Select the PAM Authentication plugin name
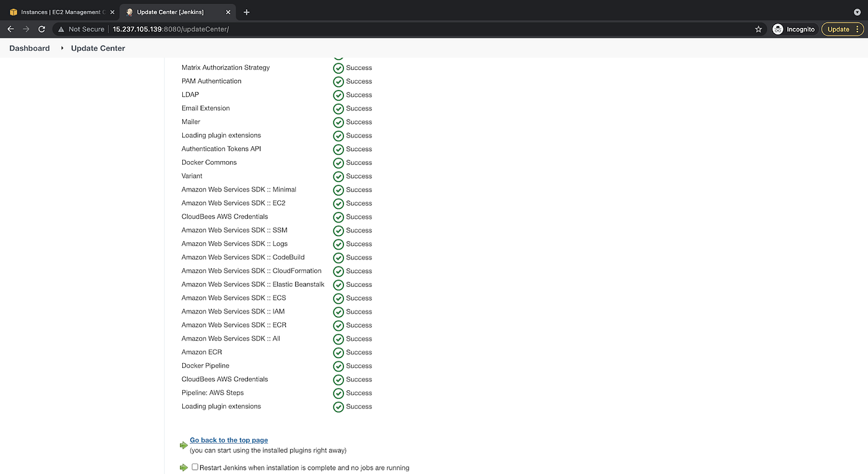 point(211,81)
